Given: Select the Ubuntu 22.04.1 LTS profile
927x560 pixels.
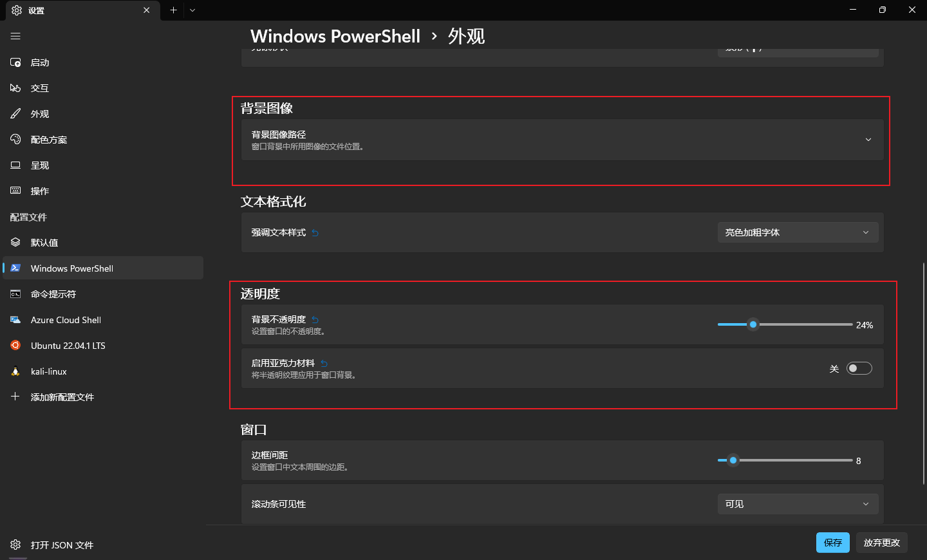Looking at the screenshot, I should click(68, 346).
